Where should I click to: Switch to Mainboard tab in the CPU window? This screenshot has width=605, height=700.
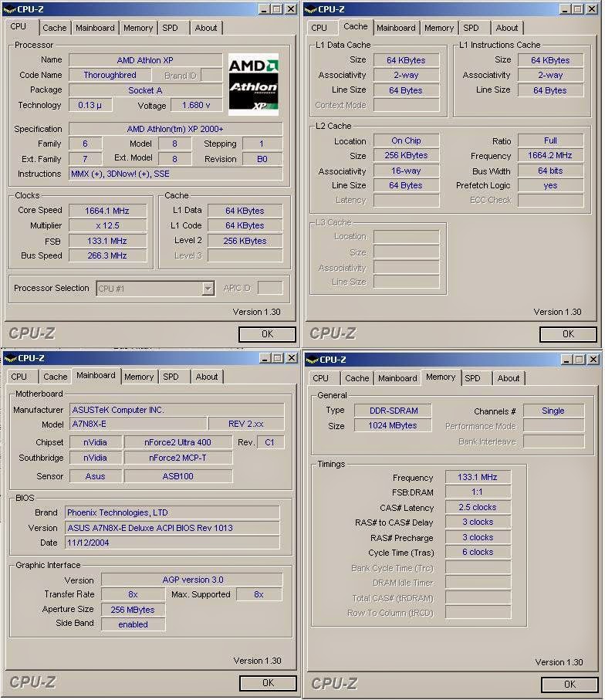coord(95,28)
